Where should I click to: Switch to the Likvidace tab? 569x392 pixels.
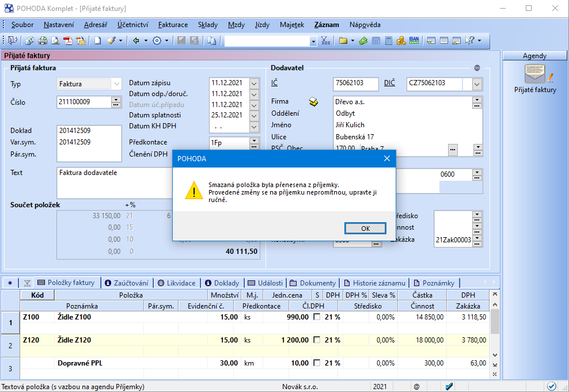[177, 283]
